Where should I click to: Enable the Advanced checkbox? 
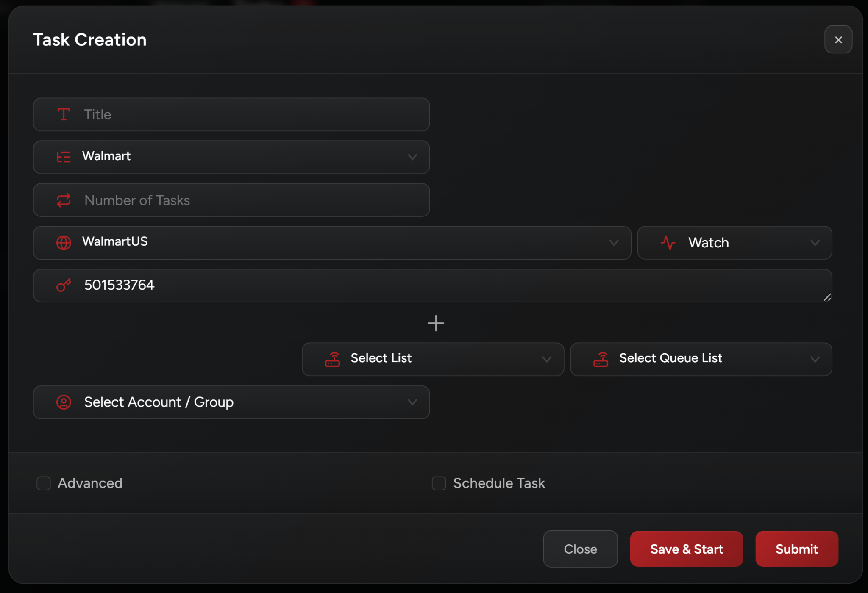click(44, 483)
